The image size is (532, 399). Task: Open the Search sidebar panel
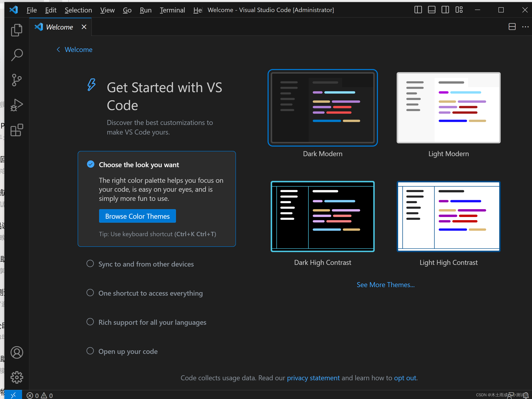pyautogui.click(x=17, y=55)
